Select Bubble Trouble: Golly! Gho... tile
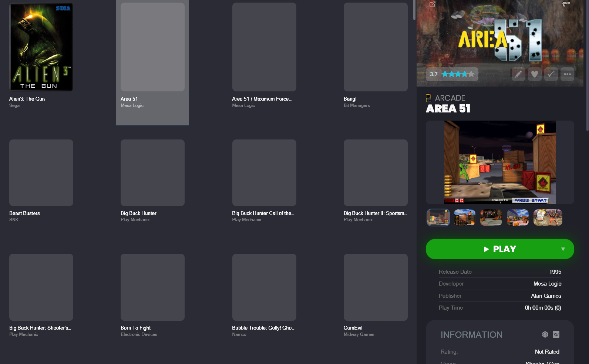Viewport: 589px width, 364px height. coord(264,287)
